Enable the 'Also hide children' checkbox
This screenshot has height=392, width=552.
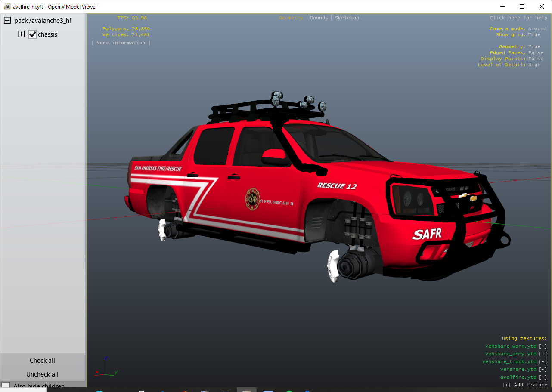(6, 386)
